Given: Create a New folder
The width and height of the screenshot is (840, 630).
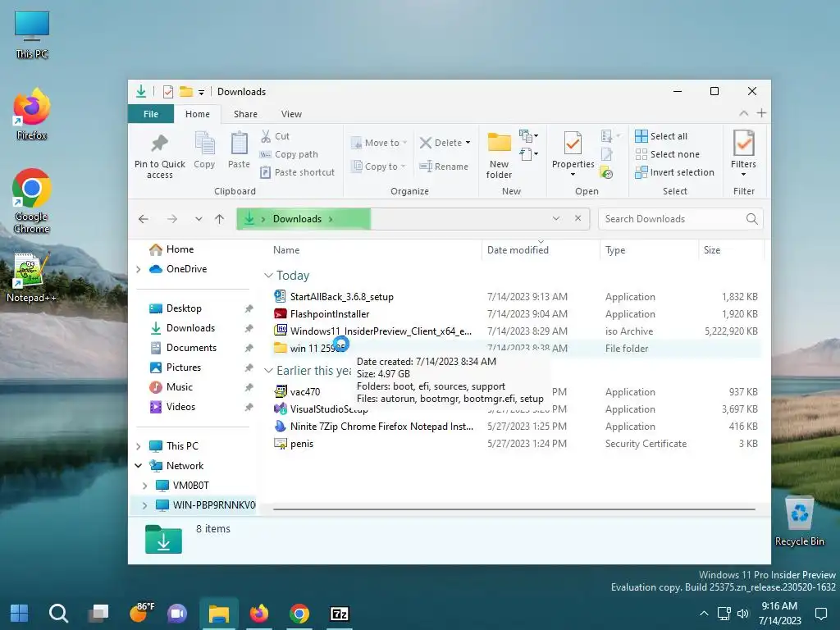Looking at the screenshot, I should [500, 155].
